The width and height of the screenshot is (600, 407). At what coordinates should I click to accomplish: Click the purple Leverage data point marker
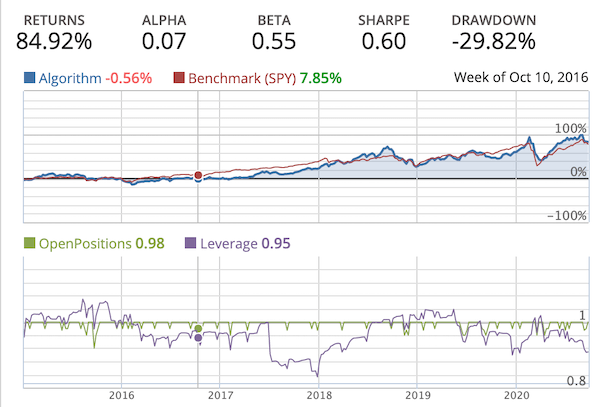point(198,338)
